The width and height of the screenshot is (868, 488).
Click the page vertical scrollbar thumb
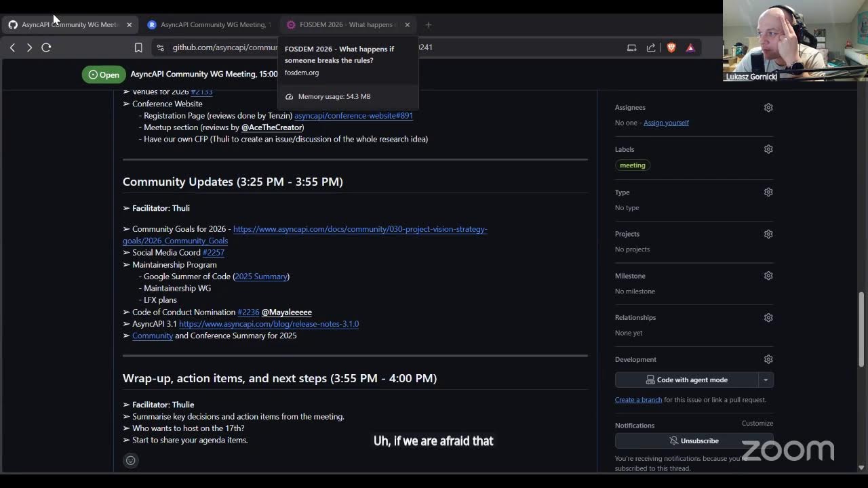[861, 329]
